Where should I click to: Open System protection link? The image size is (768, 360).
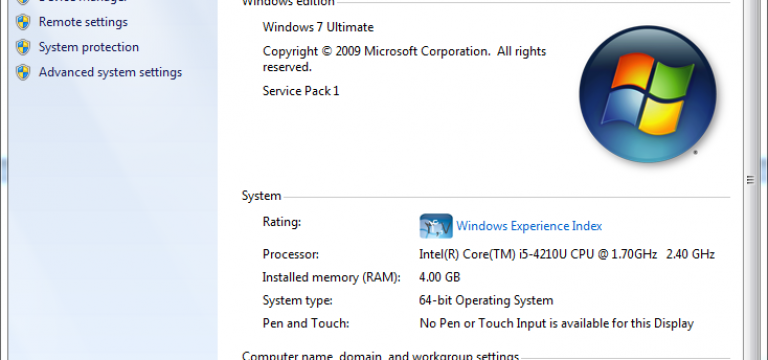click(x=89, y=47)
